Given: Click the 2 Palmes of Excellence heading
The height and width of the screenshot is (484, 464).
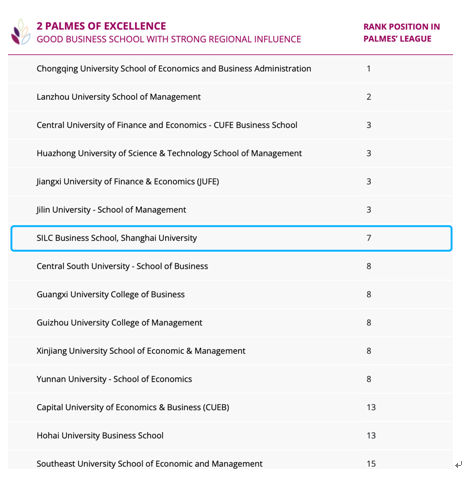Looking at the screenshot, I should click(x=101, y=26).
